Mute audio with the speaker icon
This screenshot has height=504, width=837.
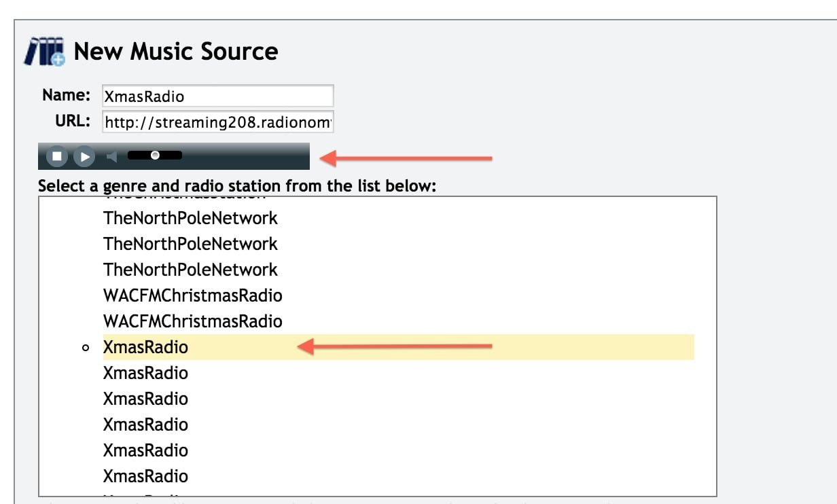click(x=112, y=156)
